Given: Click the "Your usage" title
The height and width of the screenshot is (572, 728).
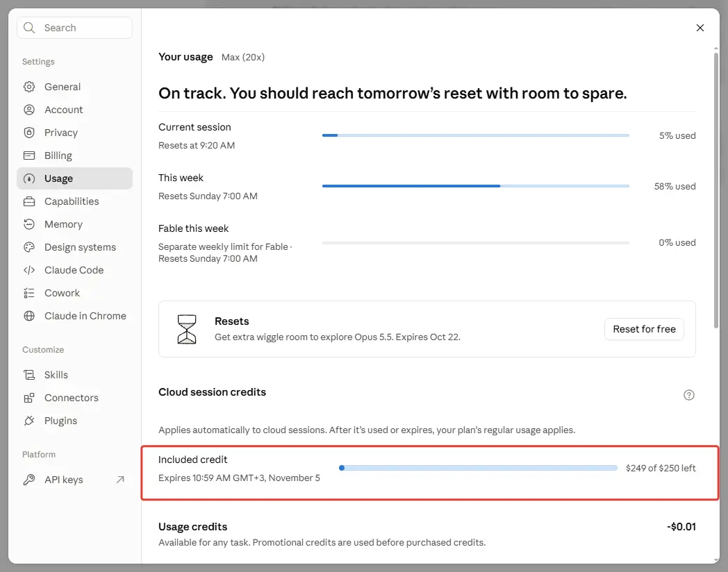Looking at the screenshot, I should click(x=185, y=57).
